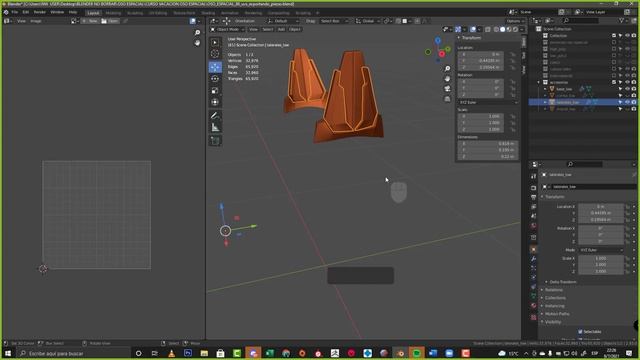Toggle Collection render camera icon in outliner
This screenshot has height=360, width=640.
click(634, 36)
